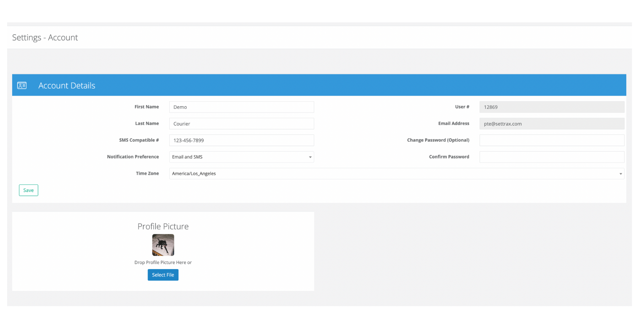Click the Confirm Password field
644x322 pixels.
coord(552,157)
